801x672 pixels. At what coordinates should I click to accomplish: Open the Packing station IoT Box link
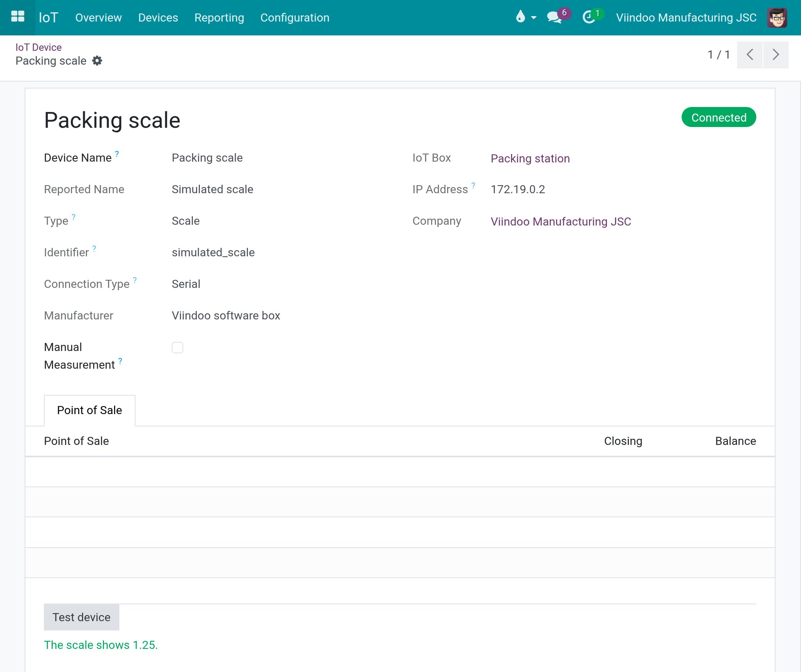[530, 159]
